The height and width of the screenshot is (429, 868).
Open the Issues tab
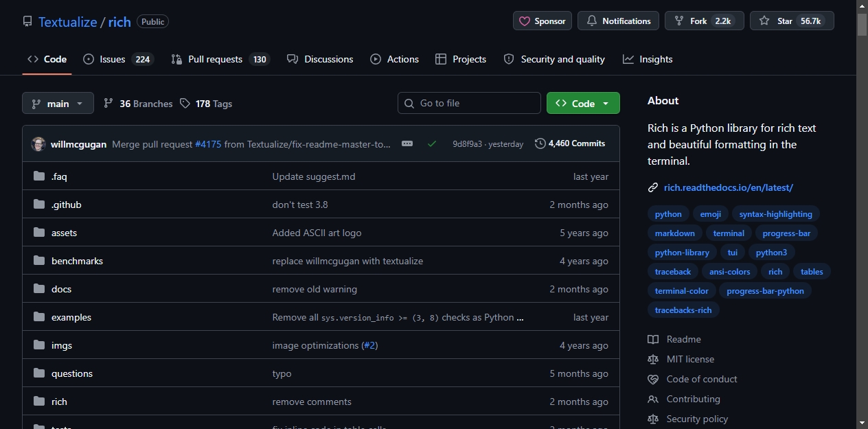point(117,59)
